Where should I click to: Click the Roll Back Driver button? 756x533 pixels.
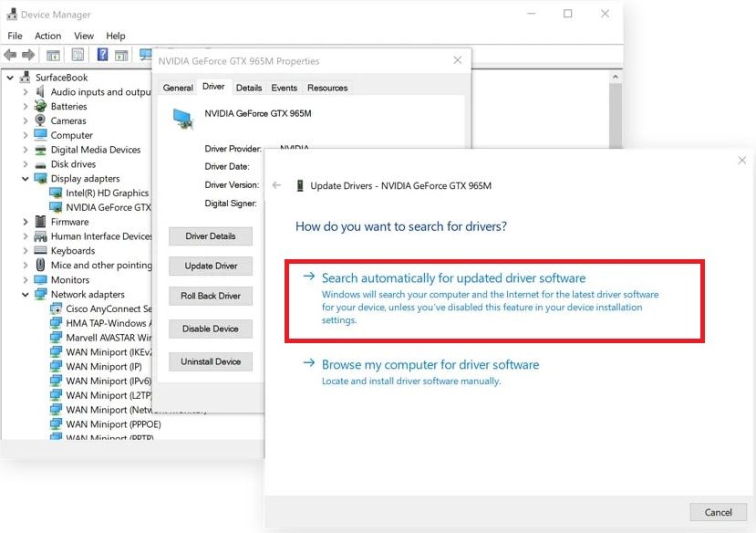click(211, 296)
